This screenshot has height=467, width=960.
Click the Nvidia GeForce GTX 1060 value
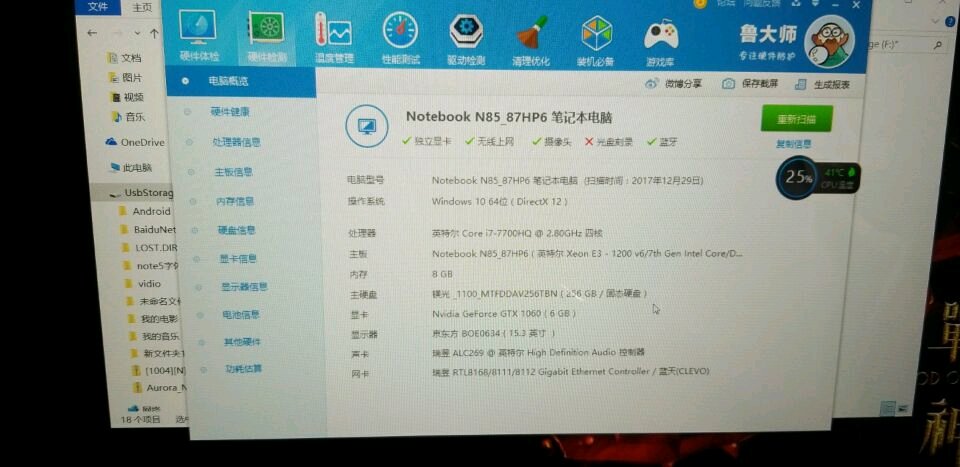coord(504,313)
